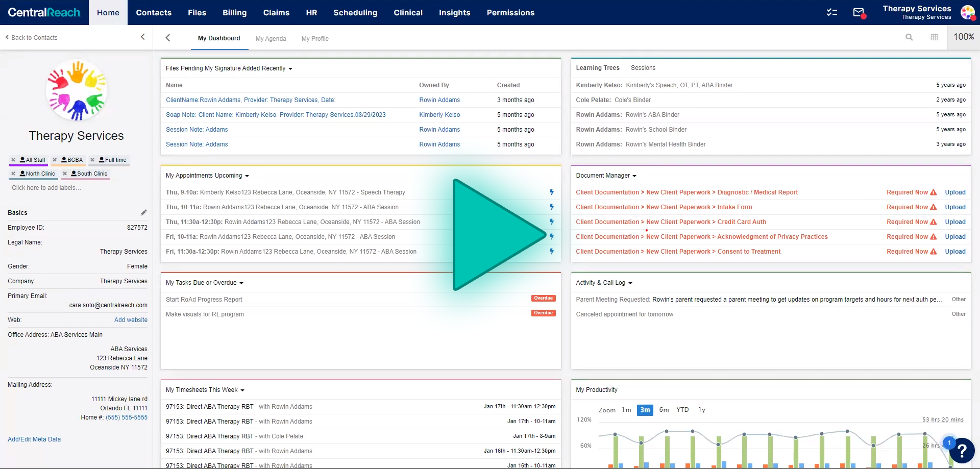Click lightning icon for Fri 10-11a appointment
The width and height of the screenshot is (980, 469).
tap(552, 236)
